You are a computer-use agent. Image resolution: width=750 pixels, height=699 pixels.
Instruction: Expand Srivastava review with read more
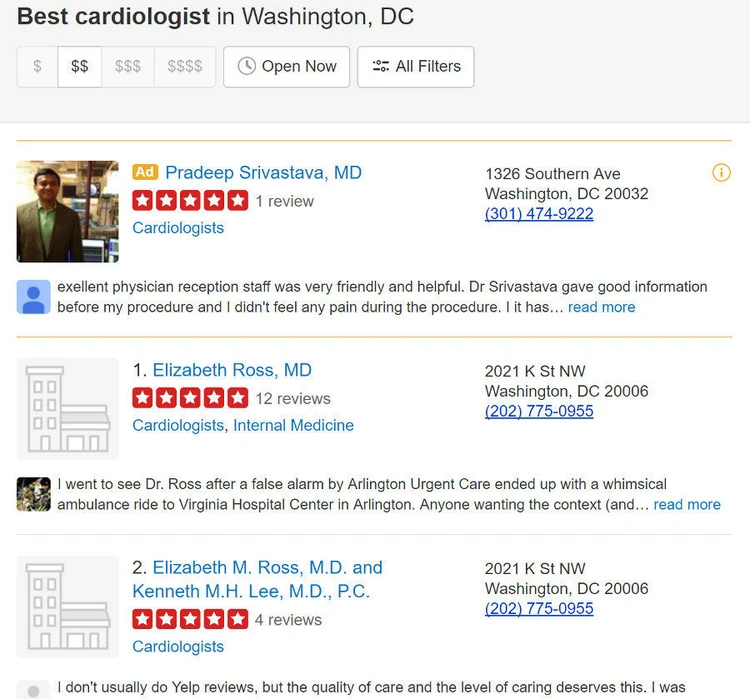click(x=601, y=307)
